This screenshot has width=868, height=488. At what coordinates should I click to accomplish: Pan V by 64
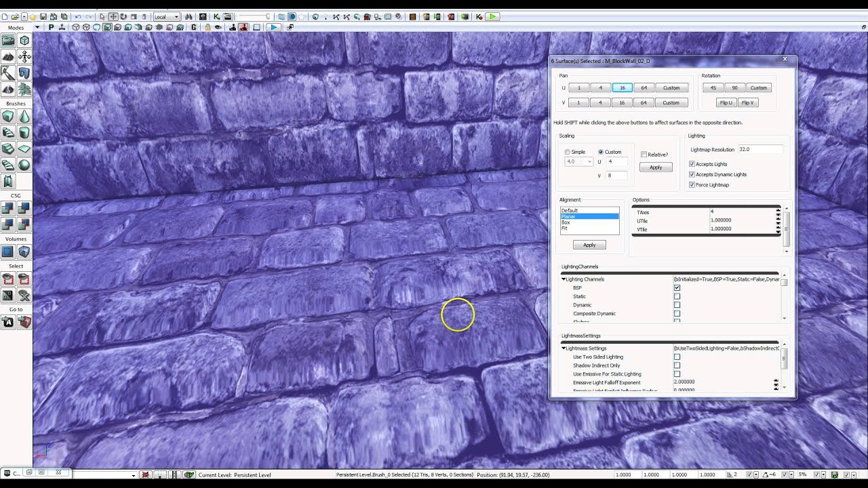point(644,102)
